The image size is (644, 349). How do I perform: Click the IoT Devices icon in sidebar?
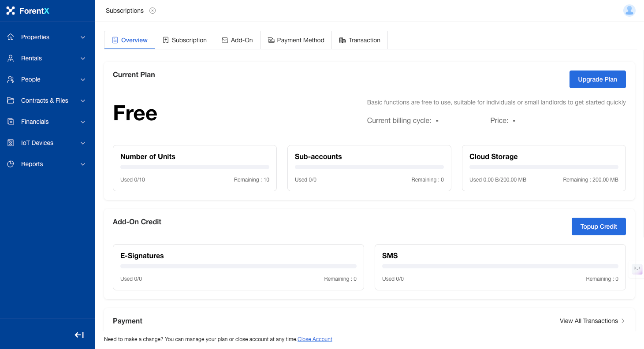[11, 143]
